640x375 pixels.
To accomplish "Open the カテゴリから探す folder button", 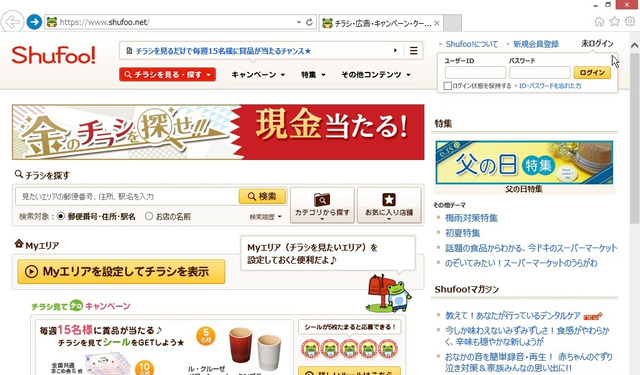I will tap(322, 205).
